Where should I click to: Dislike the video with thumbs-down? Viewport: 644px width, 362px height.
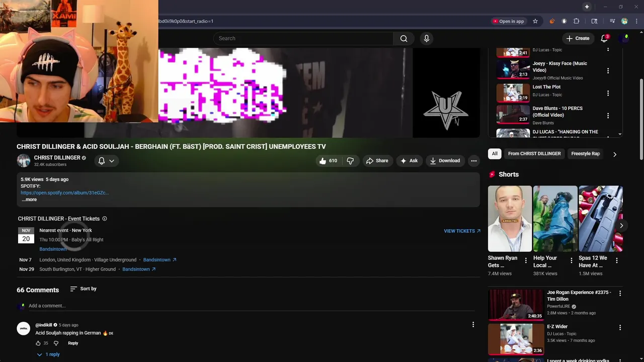(x=350, y=161)
